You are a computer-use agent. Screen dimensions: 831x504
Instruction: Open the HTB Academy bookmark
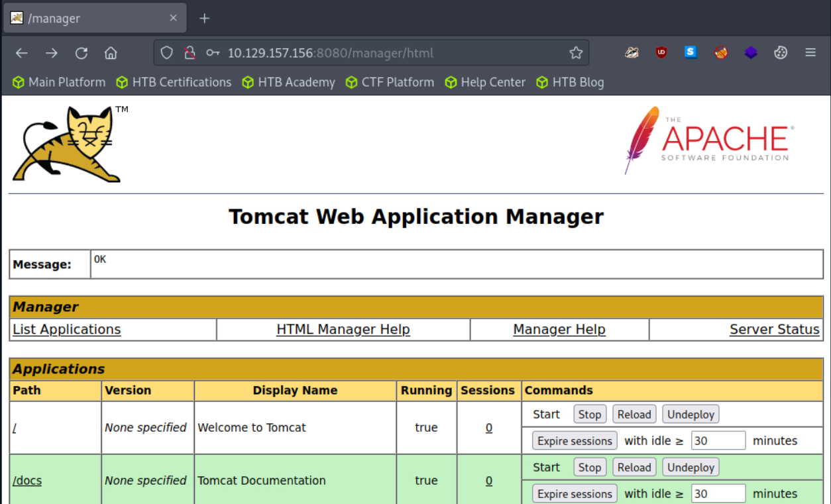click(288, 82)
